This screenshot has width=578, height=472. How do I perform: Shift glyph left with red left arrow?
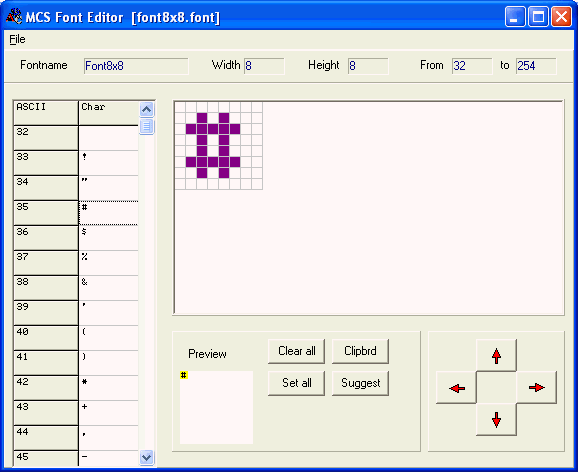point(456,388)
